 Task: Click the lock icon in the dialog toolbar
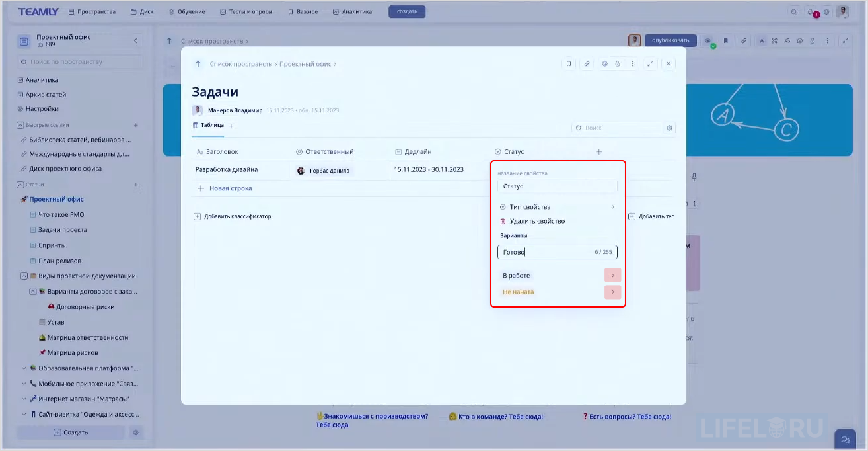click(x=618, y=63)
